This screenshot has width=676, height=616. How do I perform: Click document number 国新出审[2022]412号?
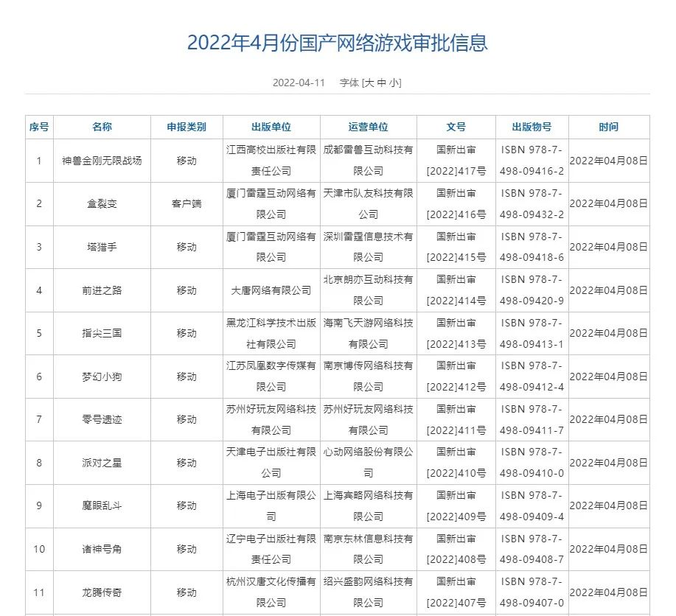click(x=456, y=377)
